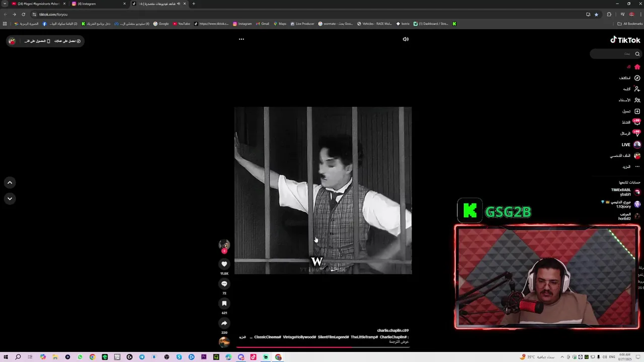Open the Windows Start button

[x=6, y=357]
